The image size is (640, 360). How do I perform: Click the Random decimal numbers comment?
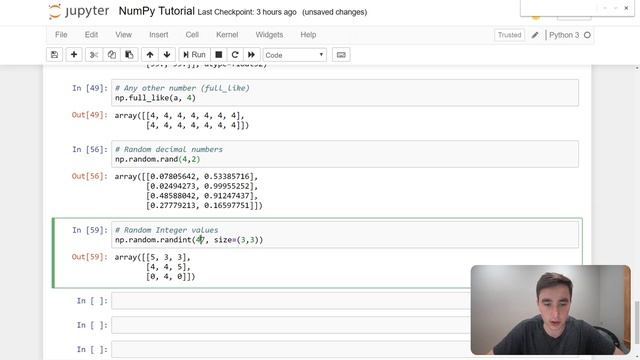pyautogui.click(x=169, y=149)
